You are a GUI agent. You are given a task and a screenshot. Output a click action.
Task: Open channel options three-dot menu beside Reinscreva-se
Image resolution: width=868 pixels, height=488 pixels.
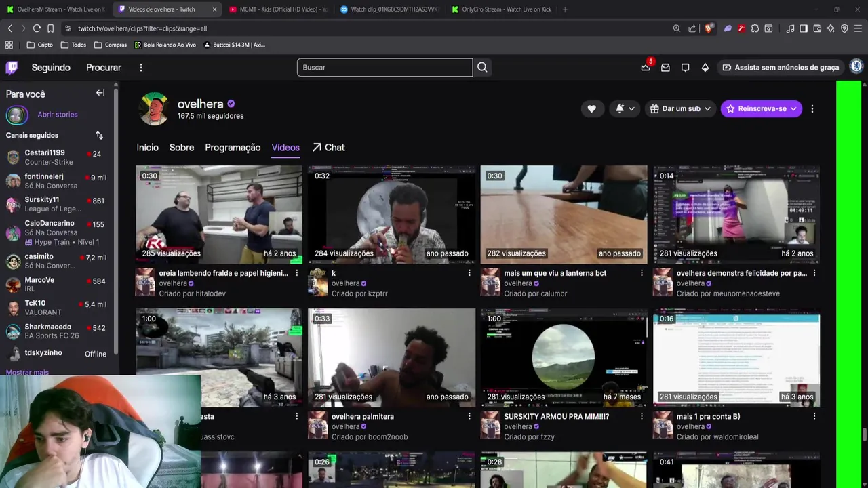pos(812,108)
